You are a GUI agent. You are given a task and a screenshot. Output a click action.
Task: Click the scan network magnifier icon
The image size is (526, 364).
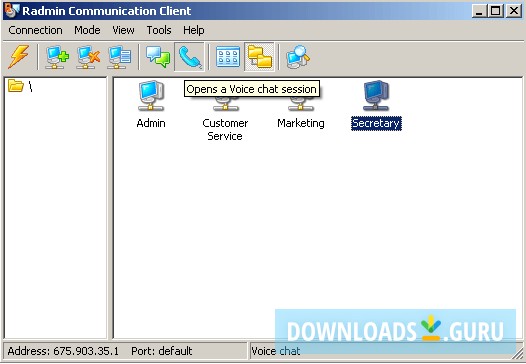(x=298, y=57)
